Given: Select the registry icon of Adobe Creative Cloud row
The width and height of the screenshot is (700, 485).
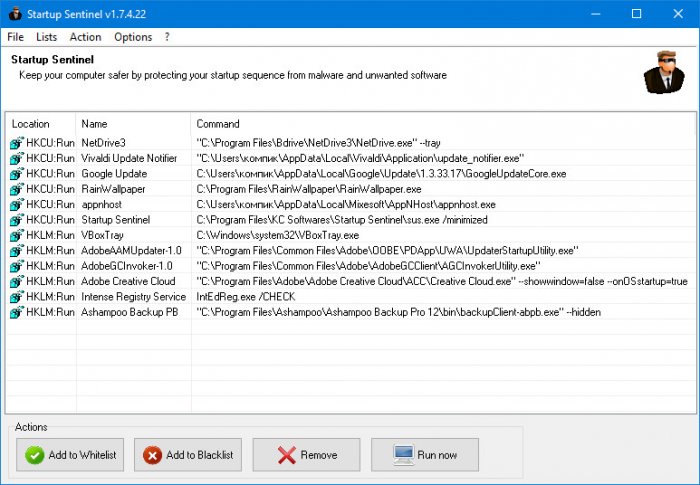Looking at the screenshot, I should pos(17,281).
